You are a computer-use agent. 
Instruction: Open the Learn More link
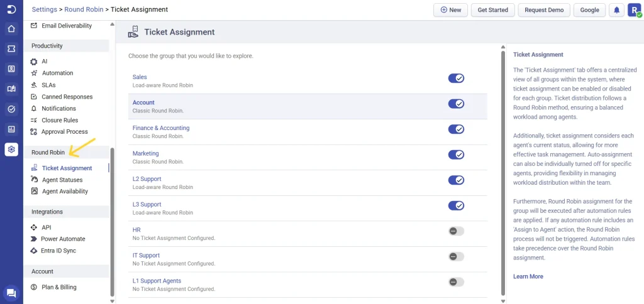coord(528,276)
